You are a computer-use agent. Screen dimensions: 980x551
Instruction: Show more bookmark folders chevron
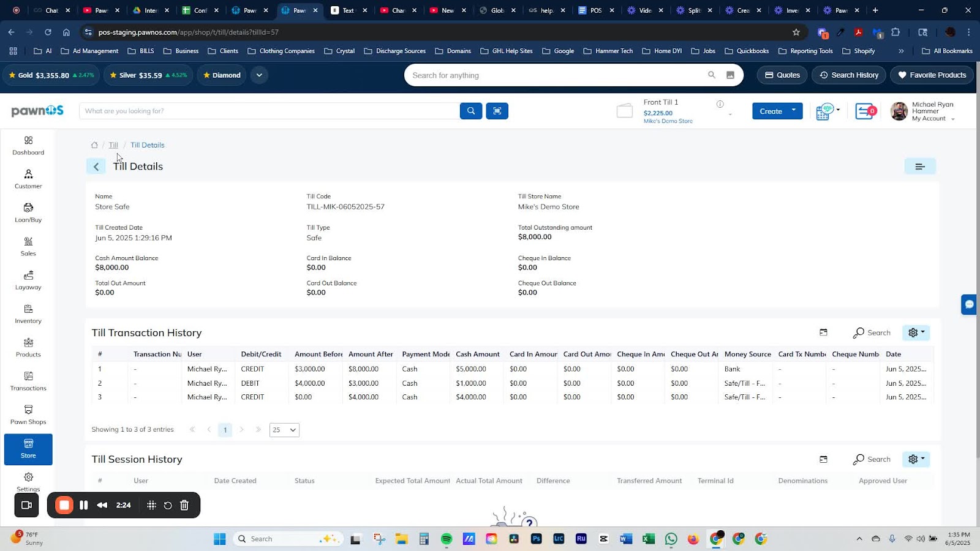pyautogui.click(x=901, y=51)
